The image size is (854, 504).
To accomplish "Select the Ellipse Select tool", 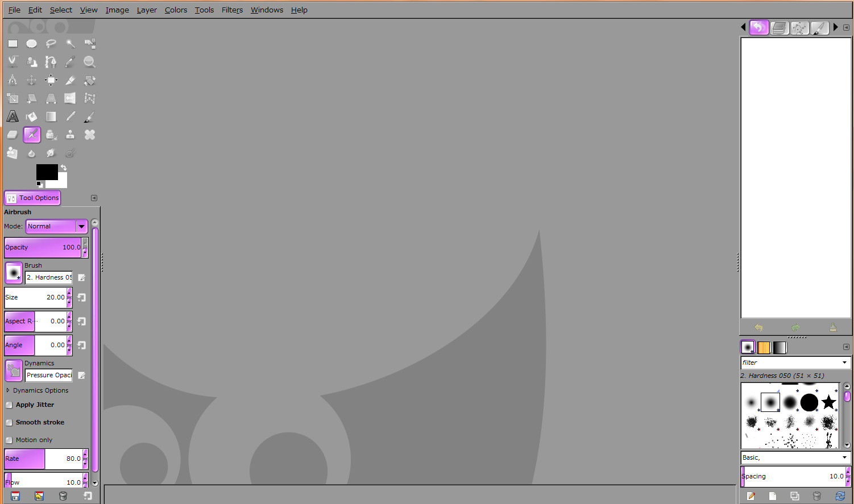I will point(32,43).
